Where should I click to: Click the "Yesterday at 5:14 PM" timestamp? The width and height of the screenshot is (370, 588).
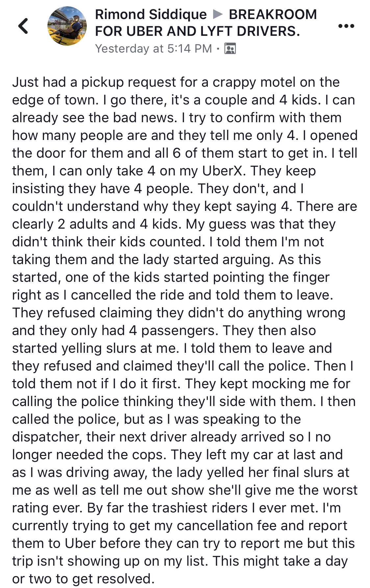153,49
